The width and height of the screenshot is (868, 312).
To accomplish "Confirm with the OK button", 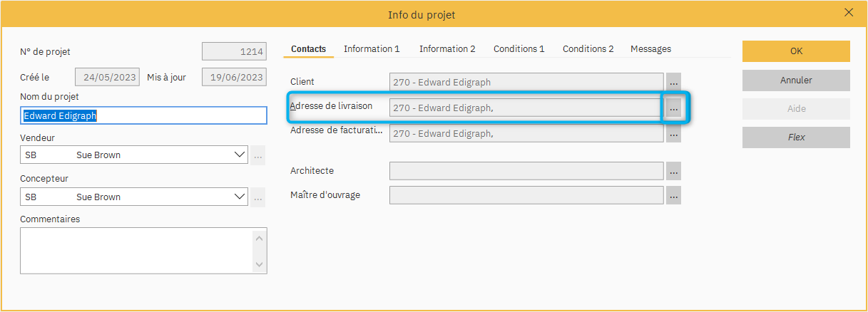I will point(796,51).
